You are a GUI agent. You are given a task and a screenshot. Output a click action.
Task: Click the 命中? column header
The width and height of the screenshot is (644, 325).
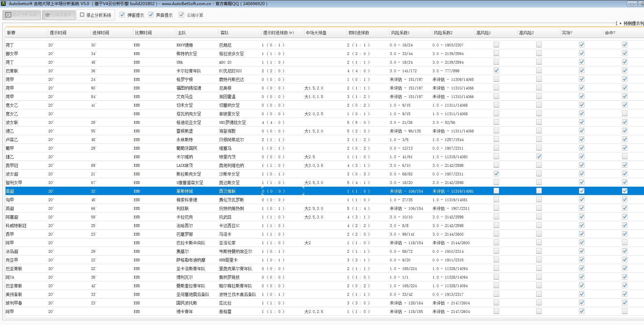click(610, 33)
